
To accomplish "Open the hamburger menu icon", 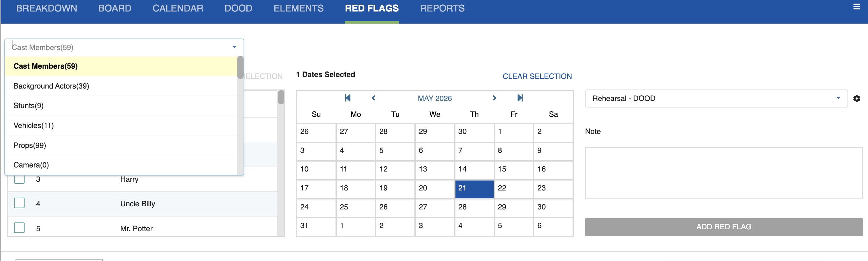I will coord(856,7).
